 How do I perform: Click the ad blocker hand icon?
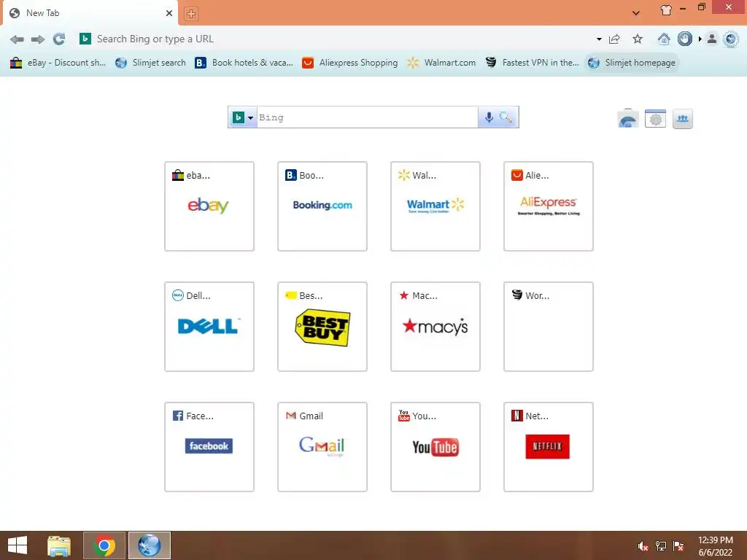pyautogui.click(x=684, y=39)
